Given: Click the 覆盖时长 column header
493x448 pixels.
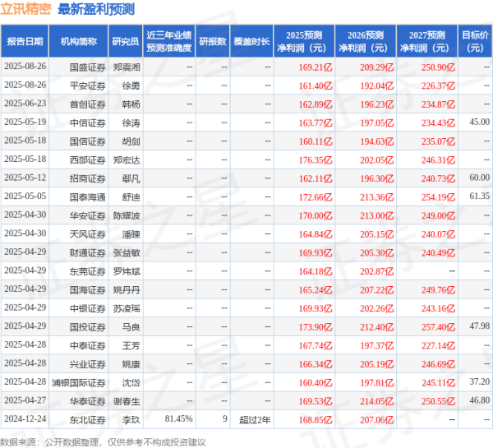Looking at the screenshot, I should 251,41.
